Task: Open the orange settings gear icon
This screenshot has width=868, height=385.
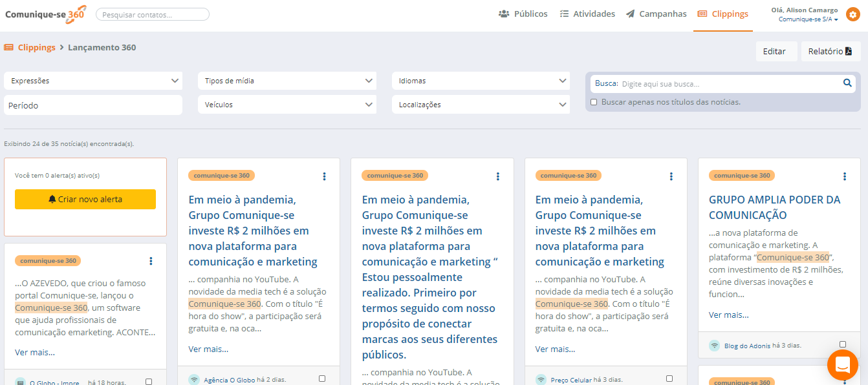Action: pos(853,14)
